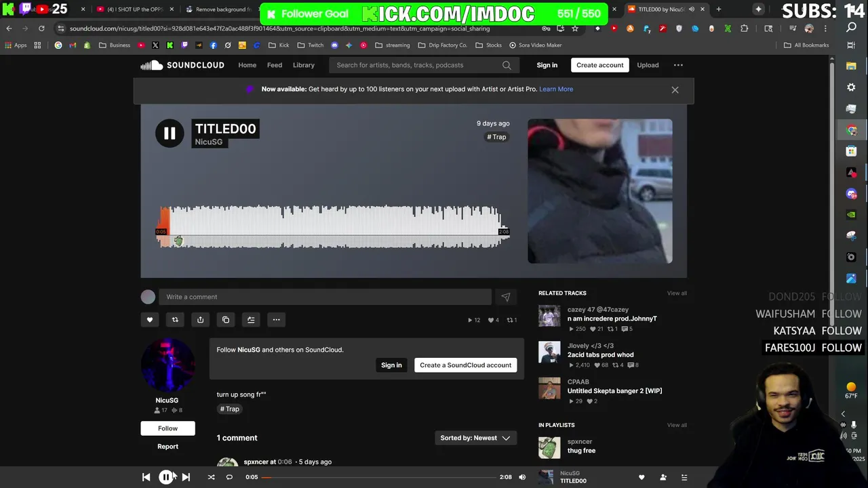The image size is (868, 488).
Task: Click Sign in in the follow prompt
Action: 391,365
